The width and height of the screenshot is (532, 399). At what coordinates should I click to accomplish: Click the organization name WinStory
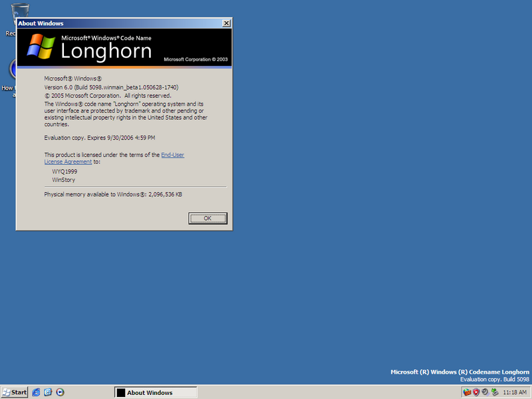63,180
